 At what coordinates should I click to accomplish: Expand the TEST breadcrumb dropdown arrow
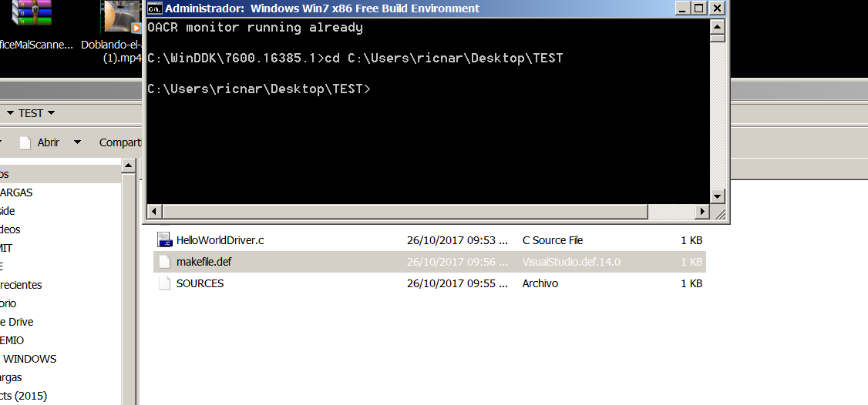[x=52, y=113]
